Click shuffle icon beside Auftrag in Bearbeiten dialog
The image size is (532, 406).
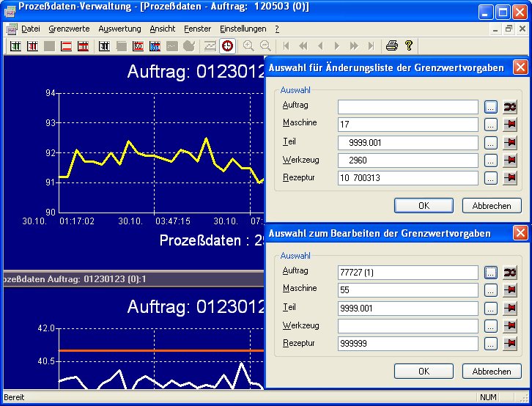(510, 273)
